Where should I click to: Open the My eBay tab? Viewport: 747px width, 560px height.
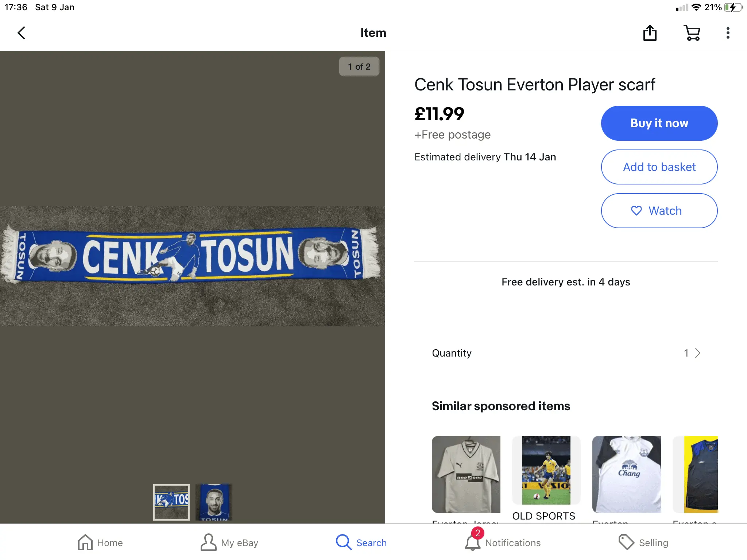(229, 542)
